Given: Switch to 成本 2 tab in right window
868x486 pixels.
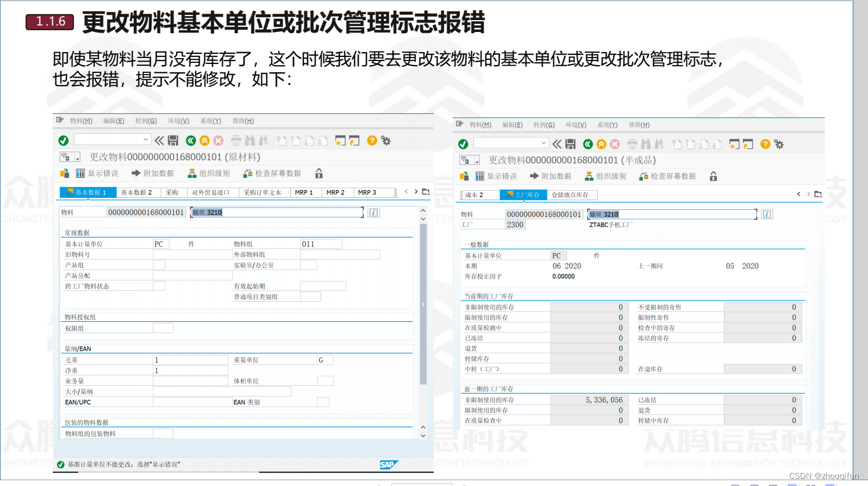Looking at the screenshot, I should [x=474, y=195].
